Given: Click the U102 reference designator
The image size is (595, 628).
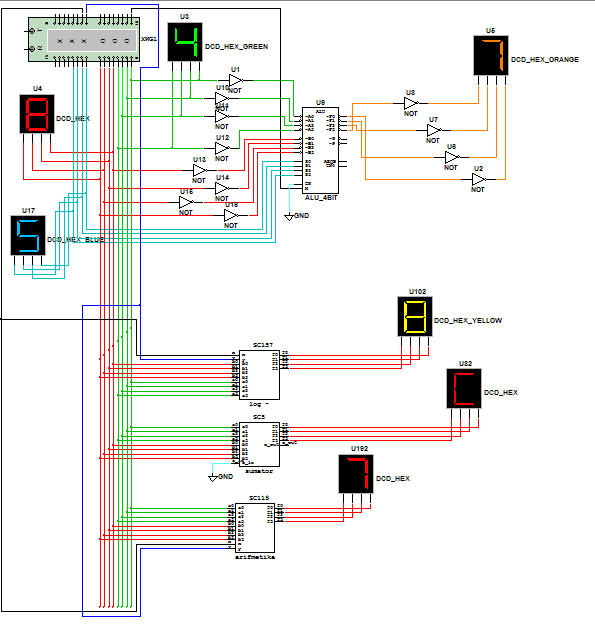Looking at the screenshot, I should [417, 292].
